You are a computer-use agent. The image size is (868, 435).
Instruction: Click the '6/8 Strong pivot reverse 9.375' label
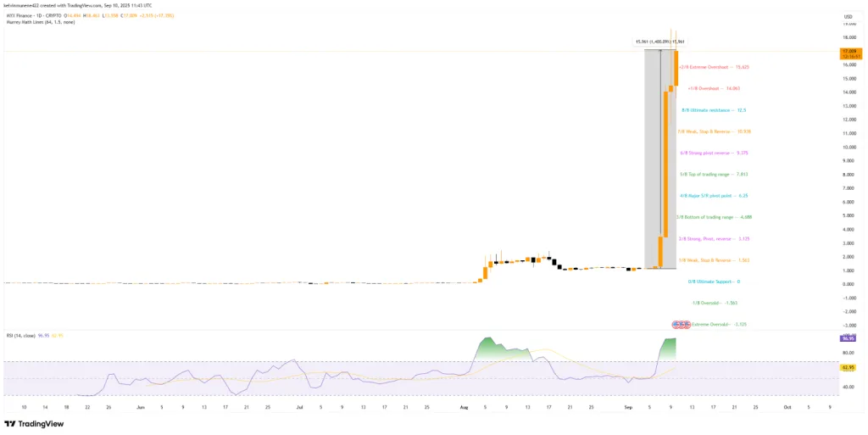coord(714,153)
